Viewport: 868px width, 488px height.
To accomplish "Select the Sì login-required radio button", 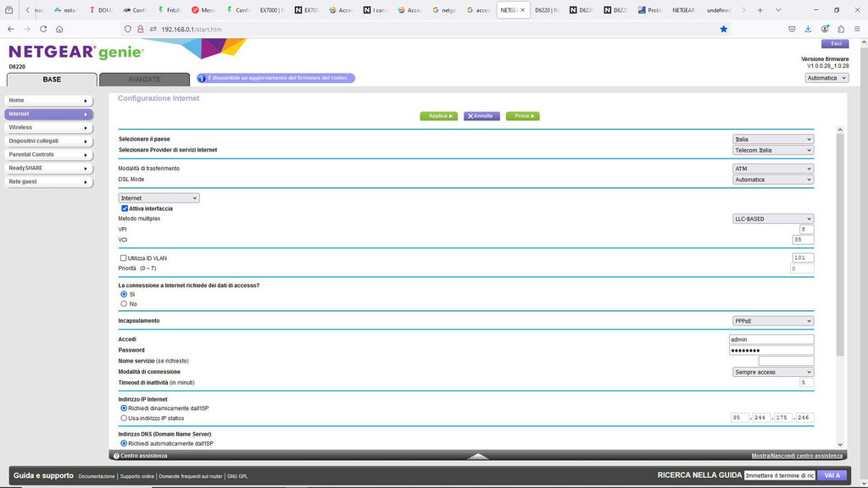I will point(124,294).
